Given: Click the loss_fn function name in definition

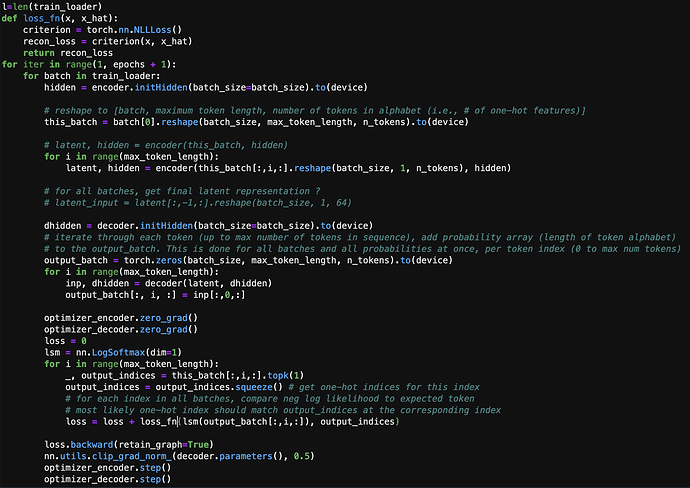Looking at the screenshot, I should (47, 21).
